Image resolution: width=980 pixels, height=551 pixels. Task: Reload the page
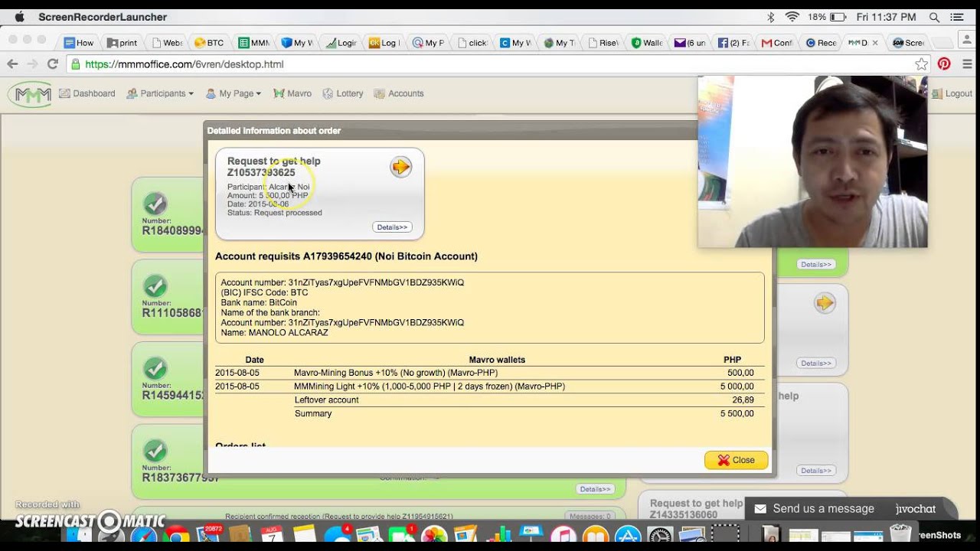pos(52,64)
